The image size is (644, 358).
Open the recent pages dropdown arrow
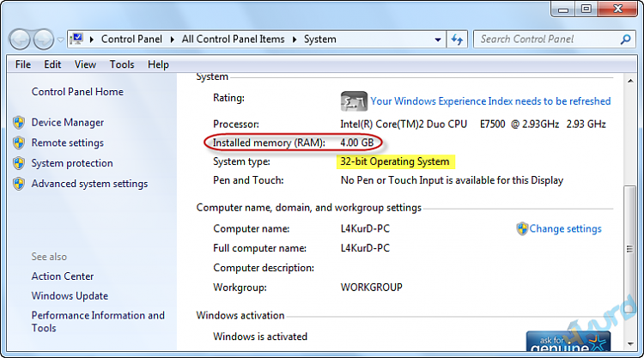point(60,39)
